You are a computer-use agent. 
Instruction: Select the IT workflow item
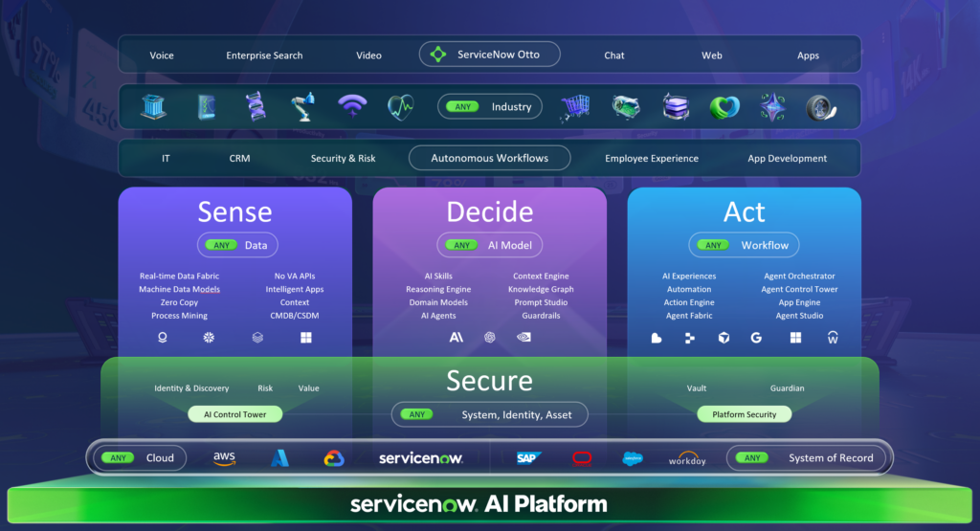166,158
